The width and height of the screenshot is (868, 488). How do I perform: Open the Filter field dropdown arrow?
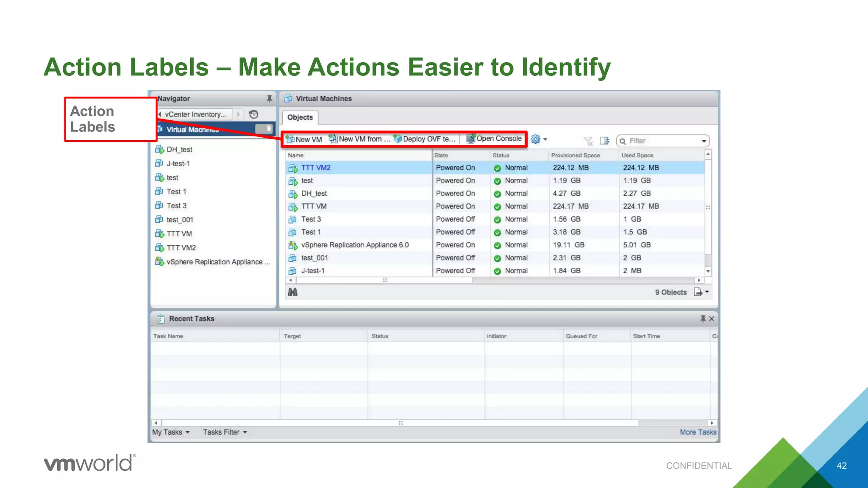coord(704,141)
